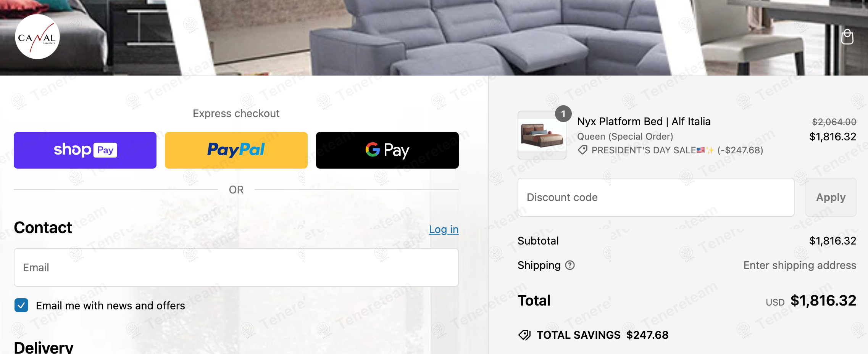Uncheck Email me with news and offers
Image resolution: width=868 pixels, height=354 pixels.
tap(21, 305)
